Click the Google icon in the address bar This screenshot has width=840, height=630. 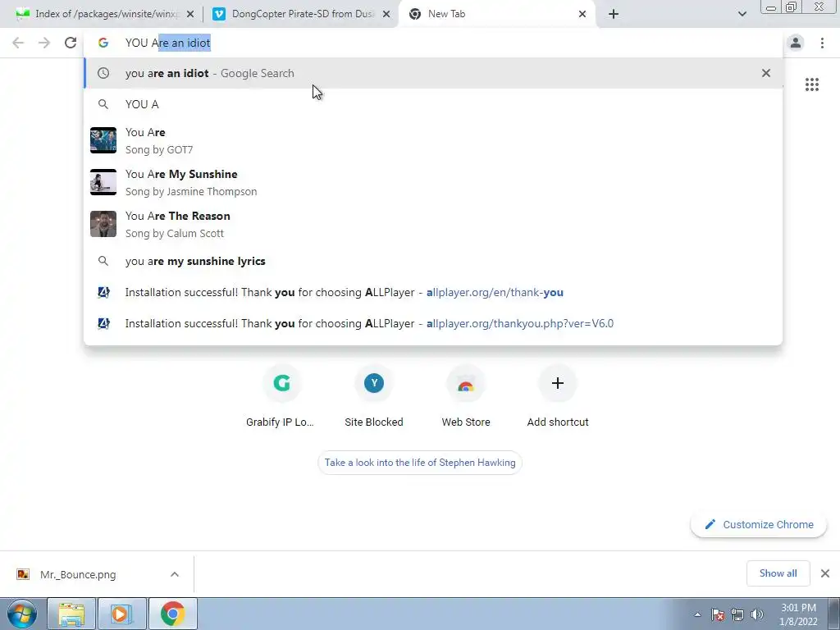point(103,43)
